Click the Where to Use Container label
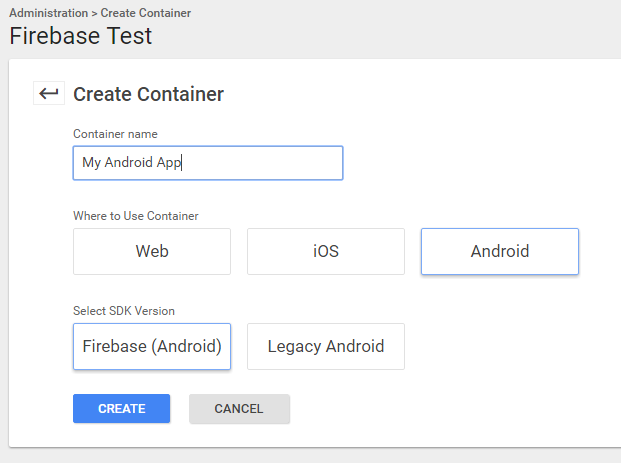 (136, 216)
